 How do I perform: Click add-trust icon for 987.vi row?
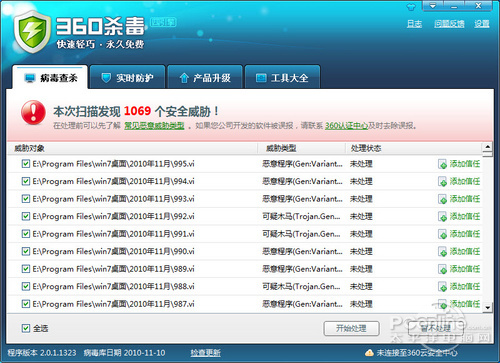point(442,304)
